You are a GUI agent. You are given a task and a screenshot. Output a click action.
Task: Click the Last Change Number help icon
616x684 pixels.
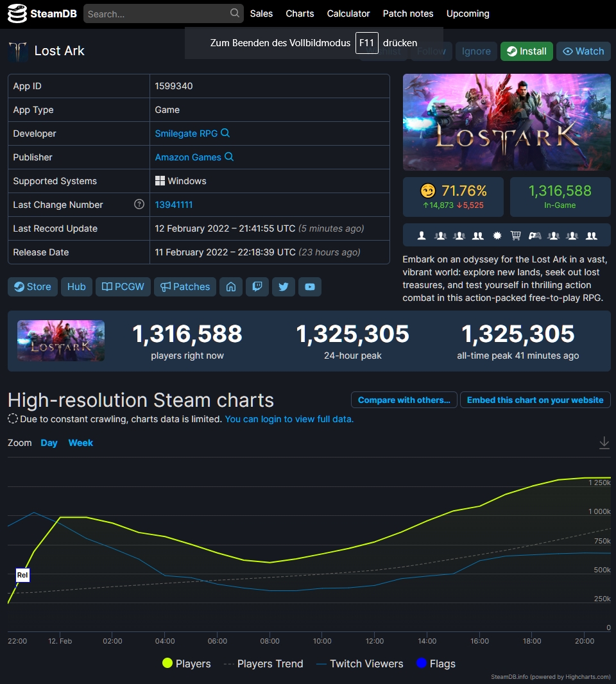(x=139, y=204)
